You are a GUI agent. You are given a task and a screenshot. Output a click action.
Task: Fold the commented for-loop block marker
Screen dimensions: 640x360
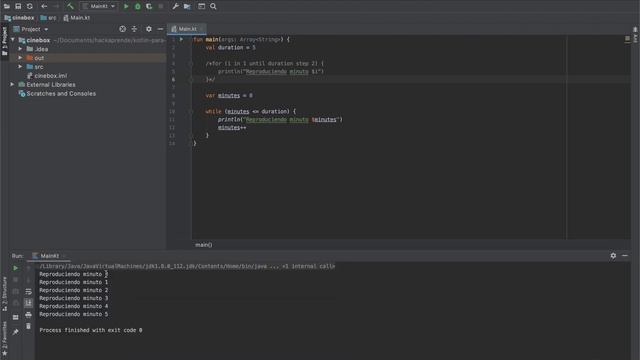191,64
